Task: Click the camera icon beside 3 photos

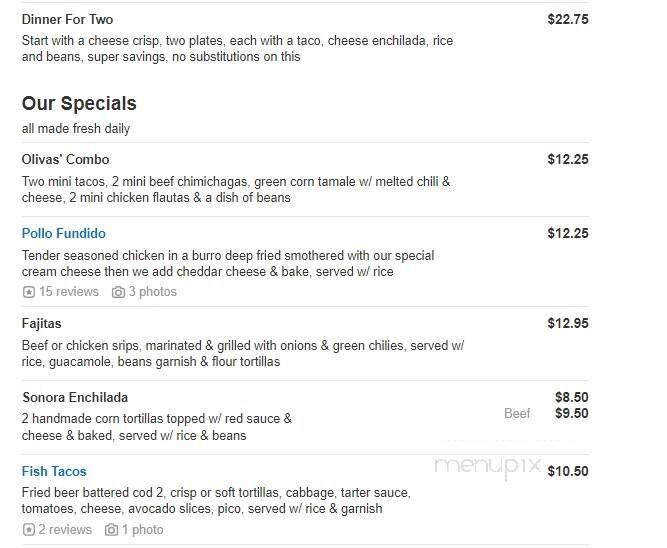Action: 118,292
